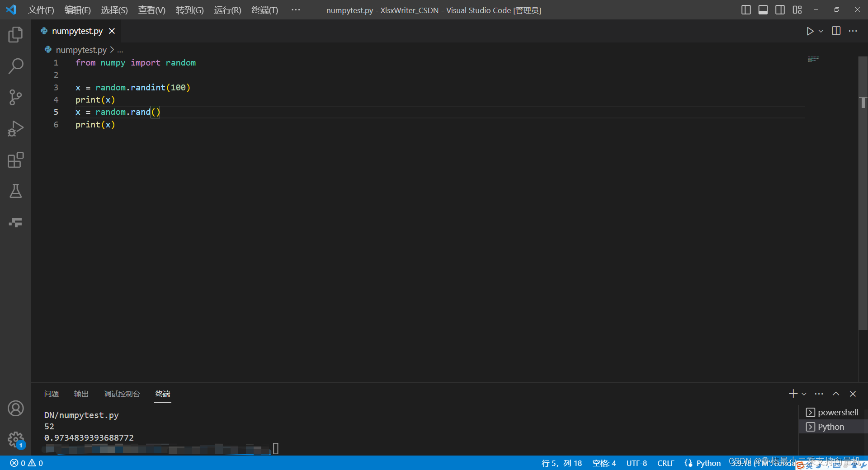The image size is (868, 470).
Task: Open the Explorer view in activity bar
Action: coord(15,34)
